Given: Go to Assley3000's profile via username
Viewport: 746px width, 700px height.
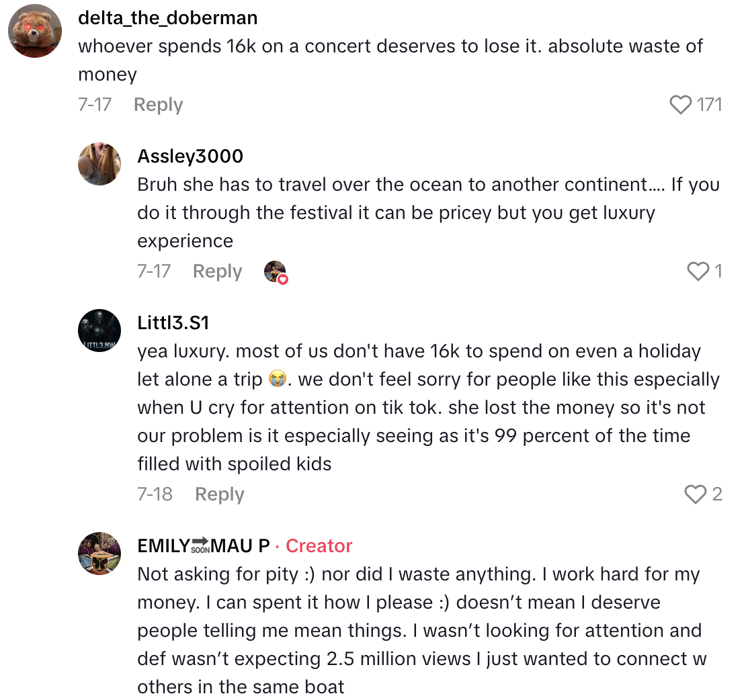Looking at the screenshot, I should coord(190,157).
